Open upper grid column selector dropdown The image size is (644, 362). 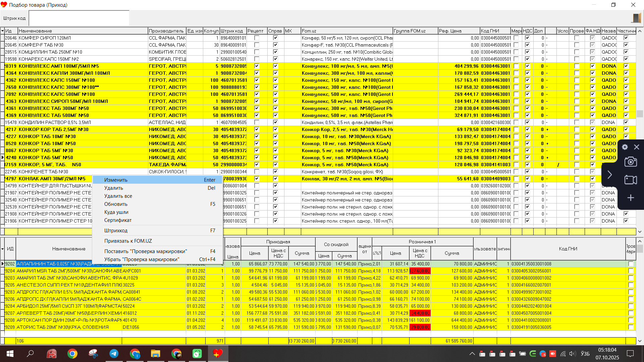(2, 31)
